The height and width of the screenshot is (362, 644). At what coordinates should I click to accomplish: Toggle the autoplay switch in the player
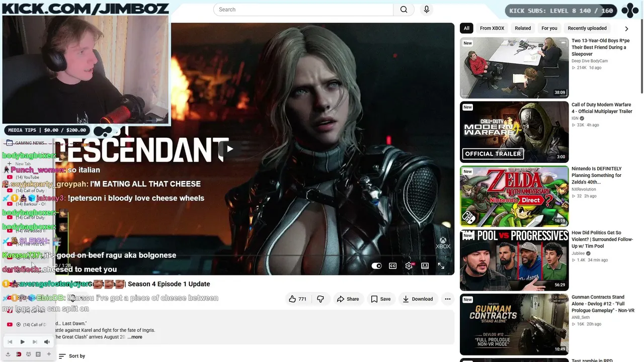coord(376,266)
